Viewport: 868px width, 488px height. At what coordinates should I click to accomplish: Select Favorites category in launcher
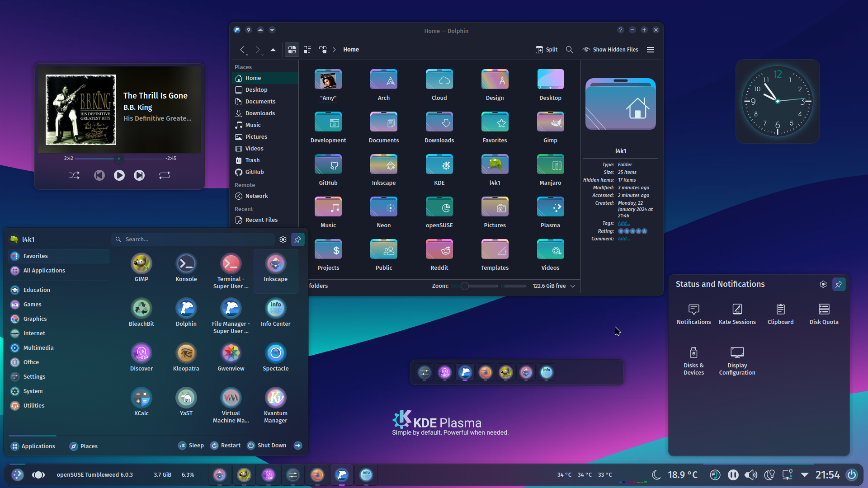tap(59, 256)
